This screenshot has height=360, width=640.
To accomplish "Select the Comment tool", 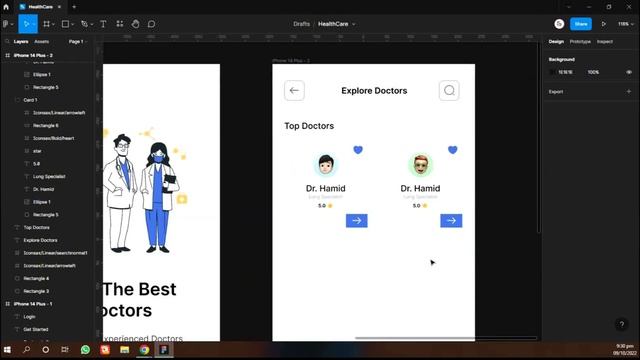I will click(x=151, y=24).
